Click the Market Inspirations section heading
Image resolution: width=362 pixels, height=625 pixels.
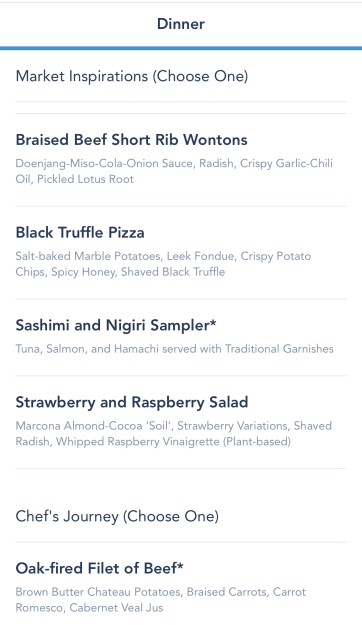[x=132, y=76]
